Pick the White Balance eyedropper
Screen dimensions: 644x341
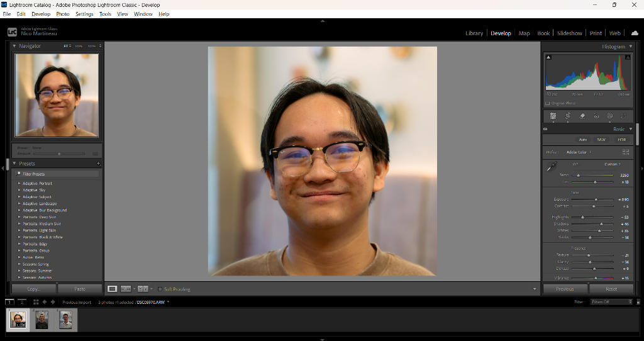click(551, 166)
